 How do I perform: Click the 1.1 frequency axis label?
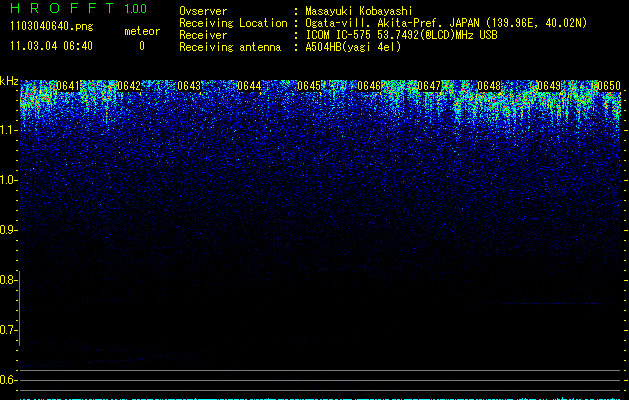pyautogui.click(x=8, y=130)
